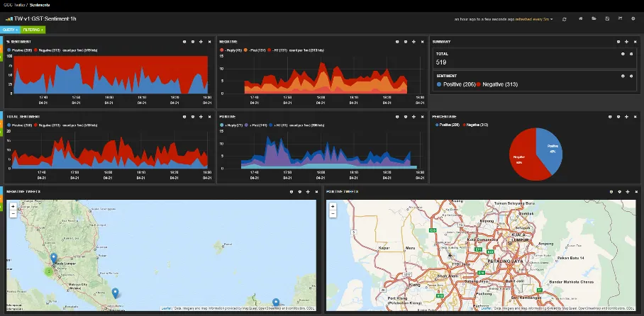644x316 pixels.
Task: Zoom in on the Positive Tweets map
Action: (x=333, y=206)
